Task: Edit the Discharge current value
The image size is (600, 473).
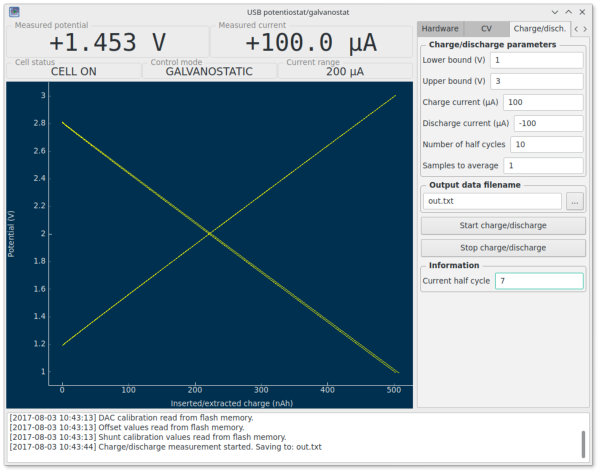Action: 549,123
